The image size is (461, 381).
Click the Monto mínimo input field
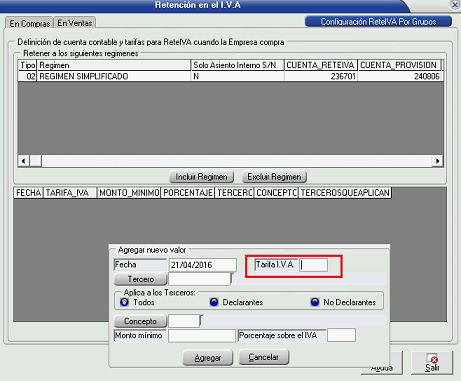pos(202,336)
